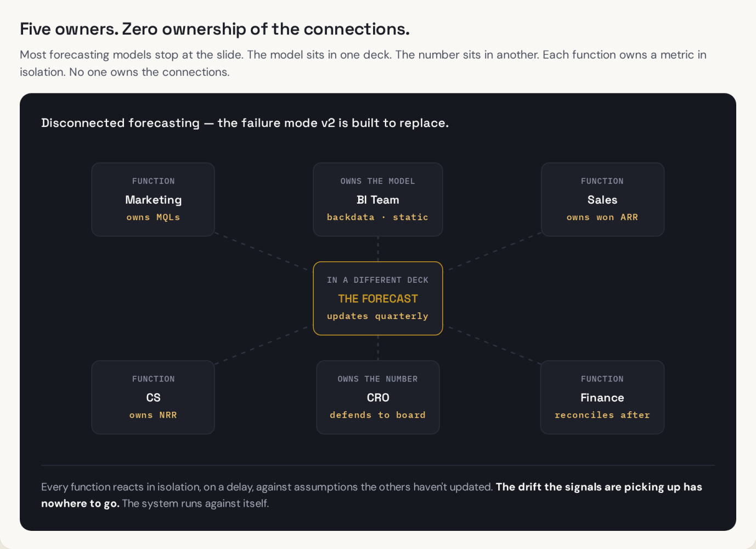The image size is (756, 549).
Task: Click the Marketing function card
Action: [153, 199]
